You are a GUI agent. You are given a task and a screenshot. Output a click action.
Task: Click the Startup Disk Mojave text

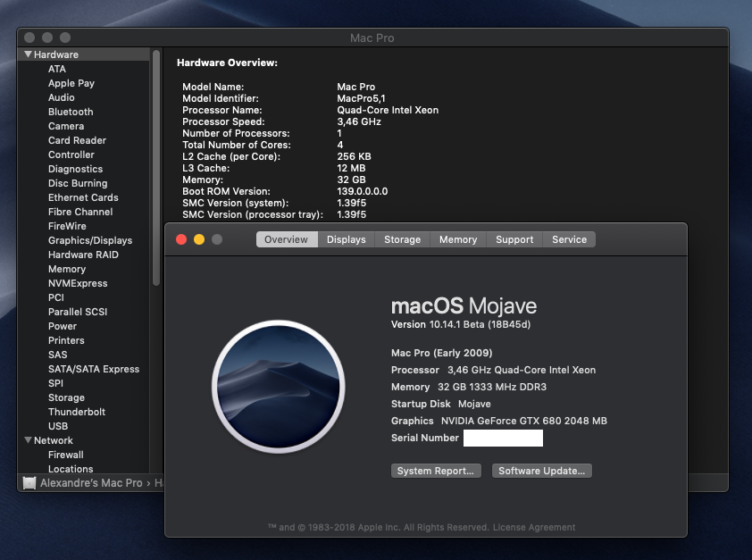tap(440, 404)
